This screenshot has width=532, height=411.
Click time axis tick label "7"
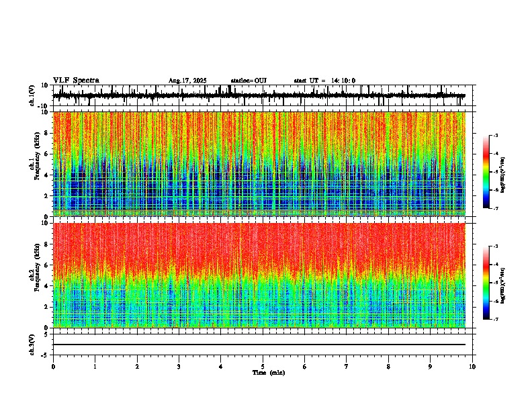(x=347, y=367)
